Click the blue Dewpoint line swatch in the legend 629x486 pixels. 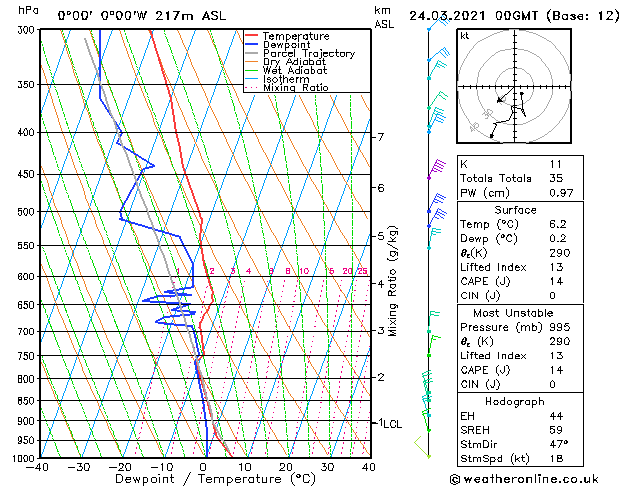click(251, 44)
